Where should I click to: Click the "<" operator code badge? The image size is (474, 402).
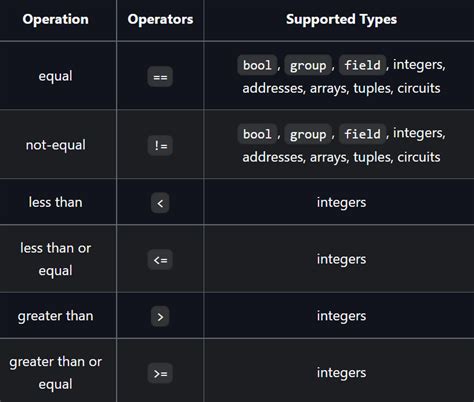(160, 203)
